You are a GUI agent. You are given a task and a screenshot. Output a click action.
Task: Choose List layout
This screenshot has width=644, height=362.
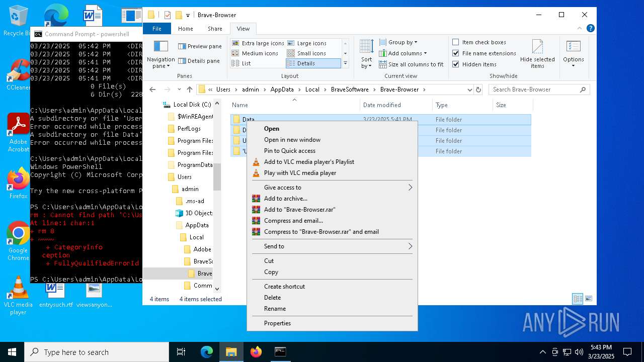tap(242, 63)
